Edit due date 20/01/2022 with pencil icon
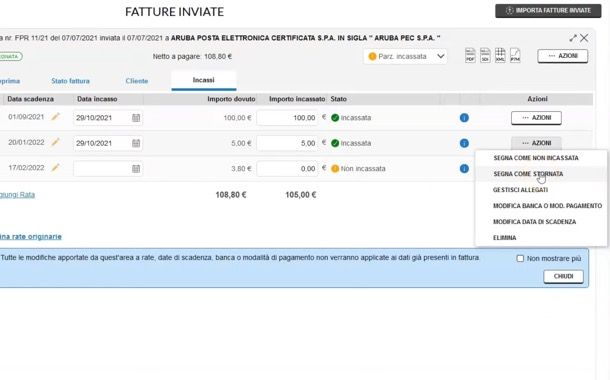 click(56, 142)
